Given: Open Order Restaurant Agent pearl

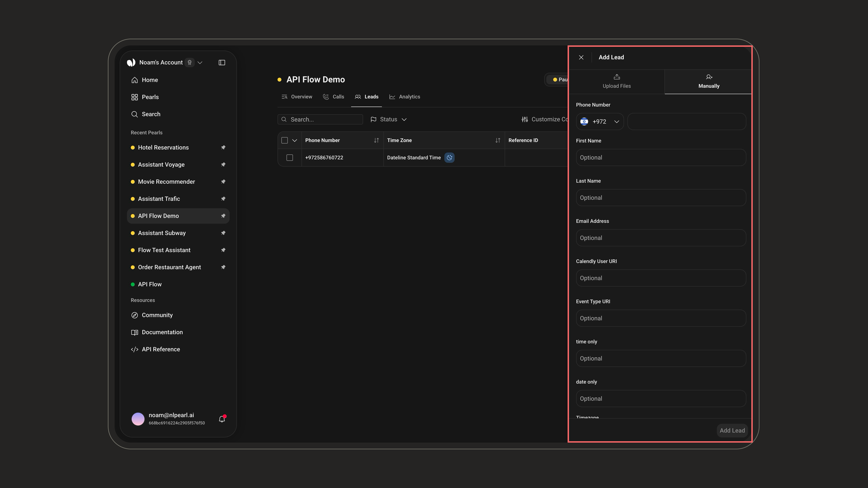Looking at the screenshot, I should coord(178,267).
